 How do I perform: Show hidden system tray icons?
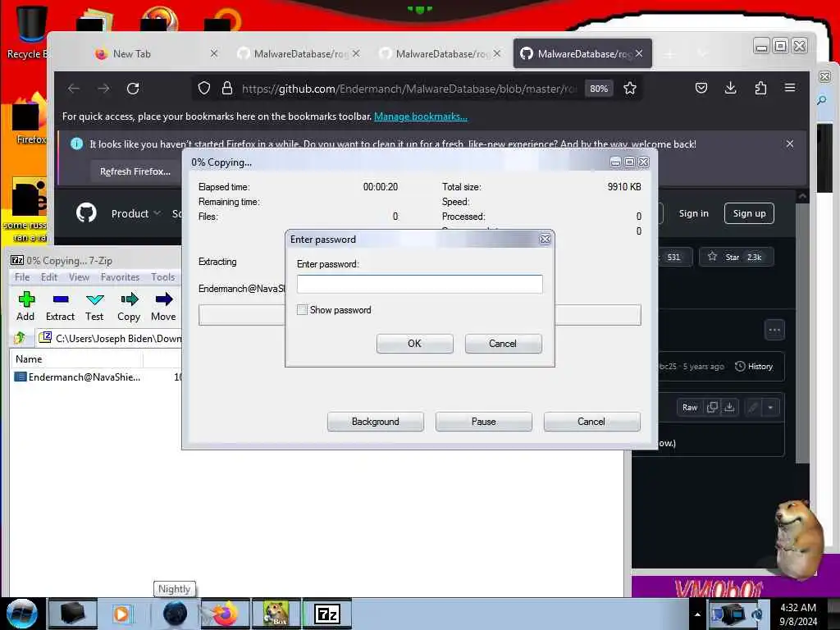coord(697,614)
